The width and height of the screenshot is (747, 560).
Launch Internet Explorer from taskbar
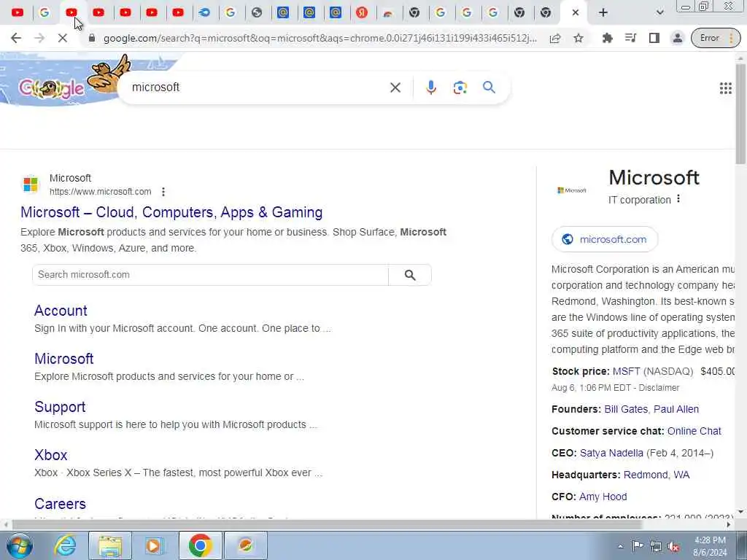[x=65, y=545]
